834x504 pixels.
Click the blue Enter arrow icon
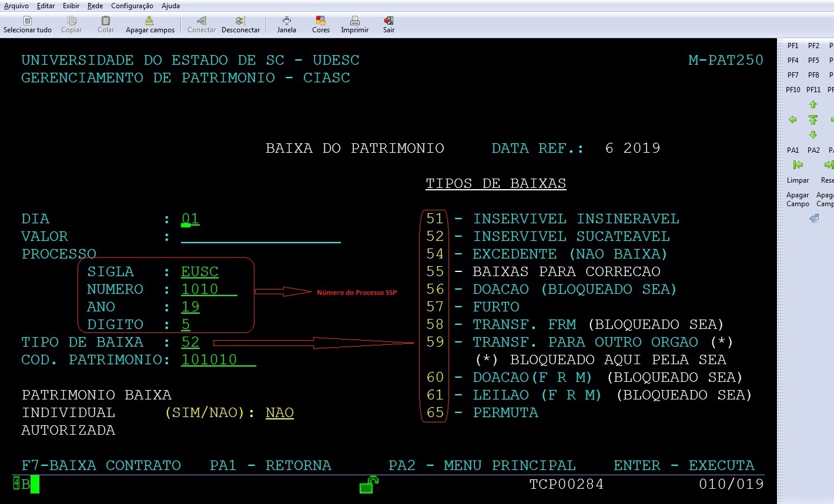point(813,219)
